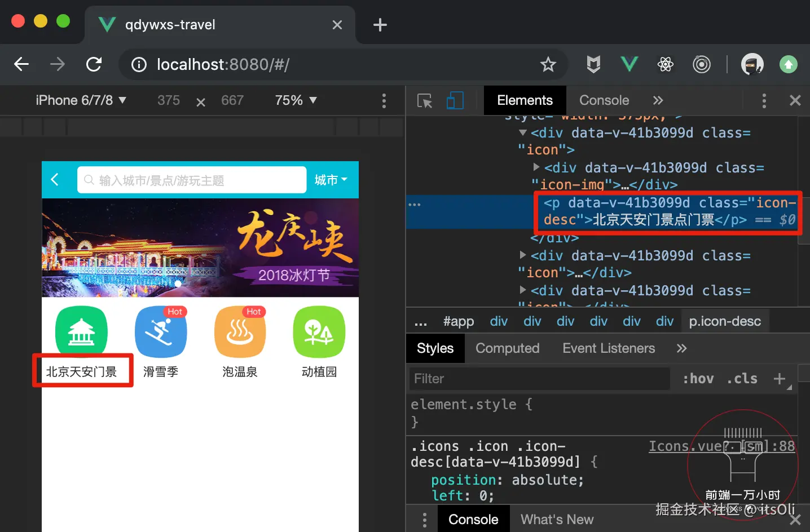Expand the third icon div node

pyautogui.click(x=523, y=290)
